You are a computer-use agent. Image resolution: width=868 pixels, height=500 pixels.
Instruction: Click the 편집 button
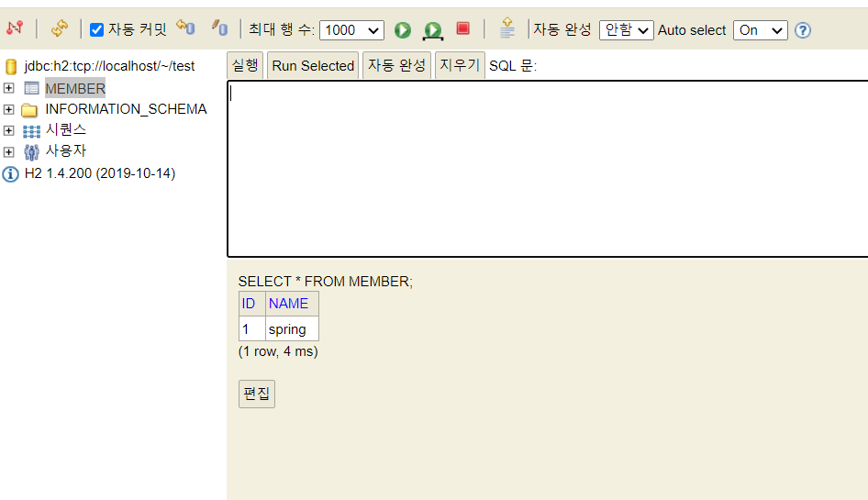coord(257,394)
